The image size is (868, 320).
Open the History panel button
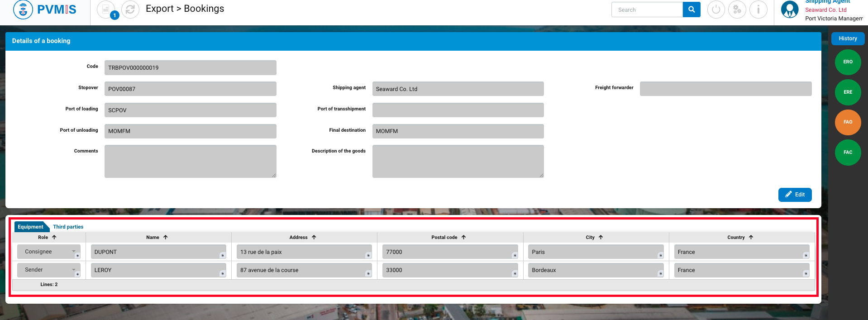(848, 38)
